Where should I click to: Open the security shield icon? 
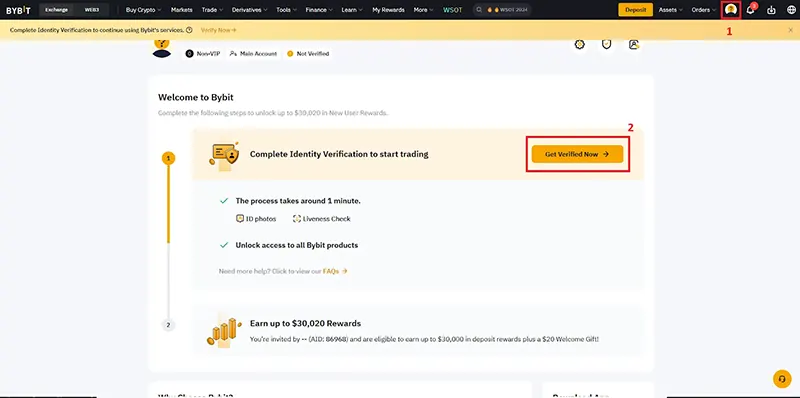pos(606,44)
